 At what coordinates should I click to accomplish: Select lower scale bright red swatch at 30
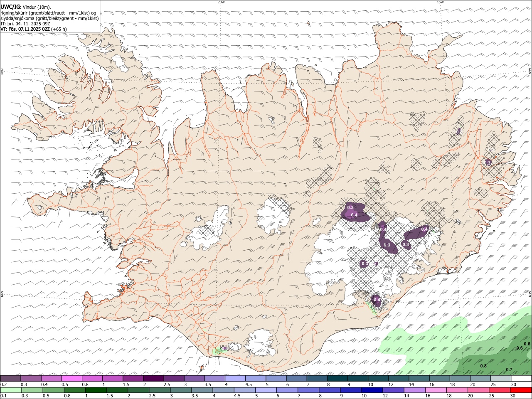click(x=521, y=390)
